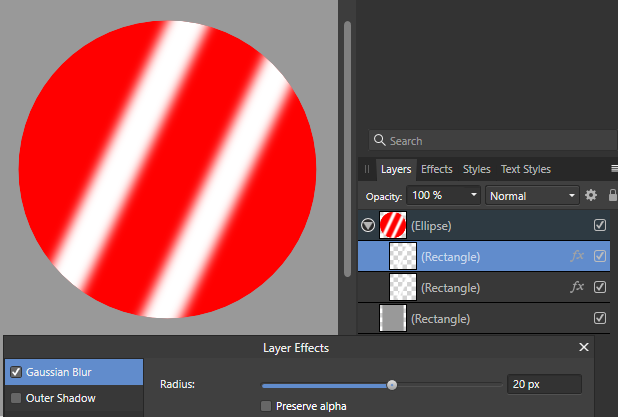Click the Radius slider handle
Screen dimensions: 618x417
pos(392,385)
